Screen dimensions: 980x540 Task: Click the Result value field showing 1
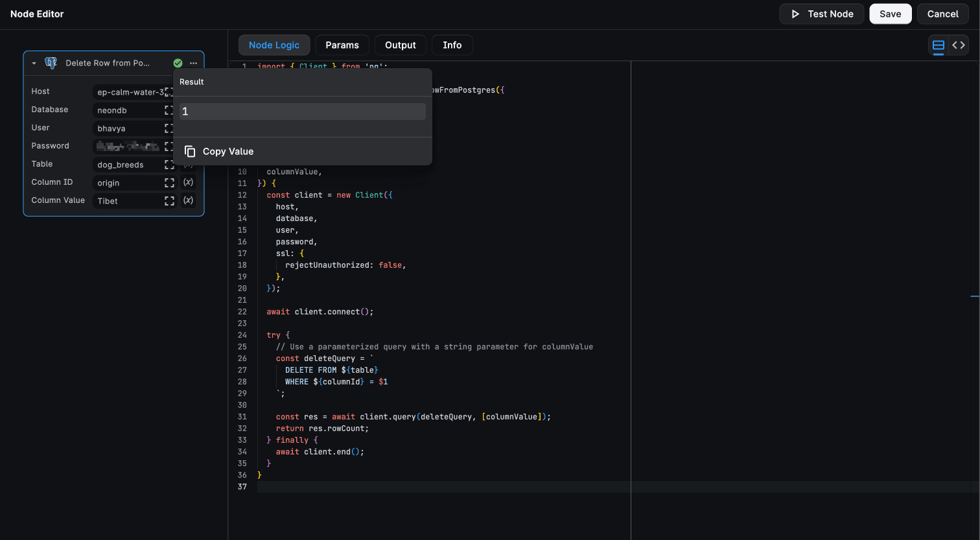click(x=302, y=111)
